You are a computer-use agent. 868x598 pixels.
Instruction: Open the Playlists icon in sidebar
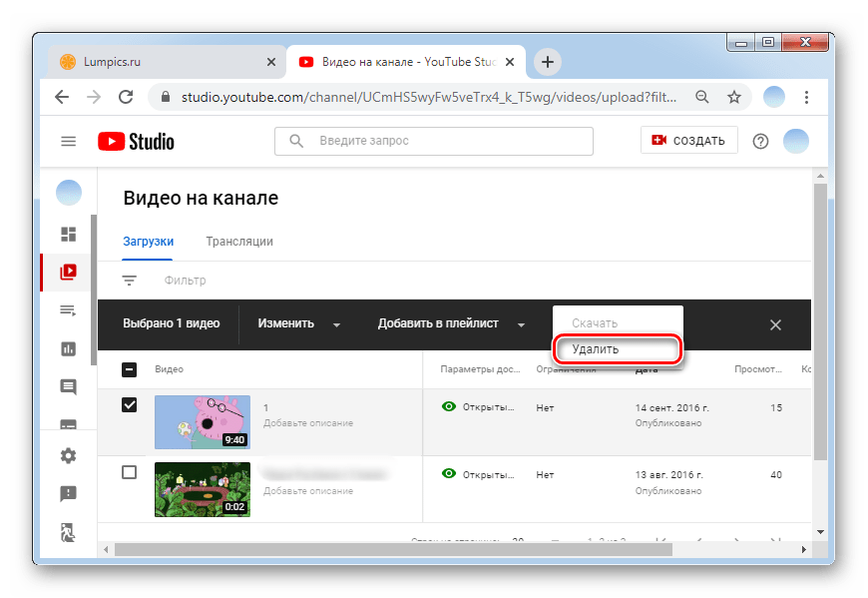[68, 310]
